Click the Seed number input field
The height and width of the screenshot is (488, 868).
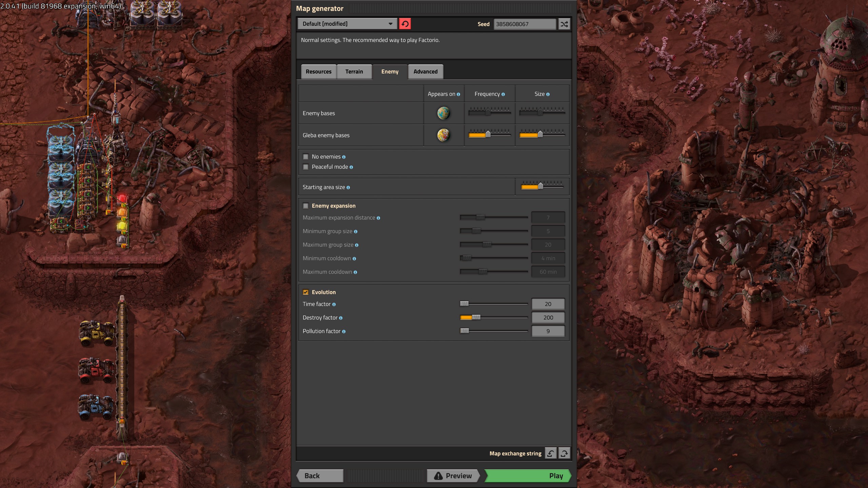(x=525, y=24)
